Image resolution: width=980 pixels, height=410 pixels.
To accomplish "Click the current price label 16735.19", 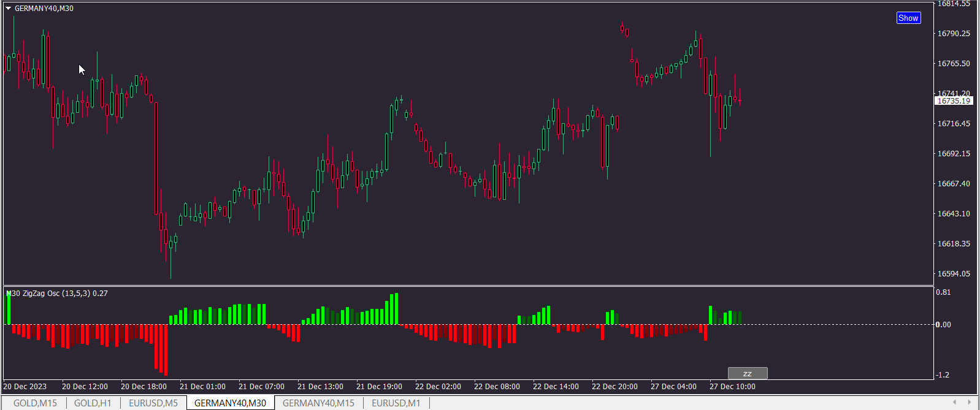I will click(954, 101).
